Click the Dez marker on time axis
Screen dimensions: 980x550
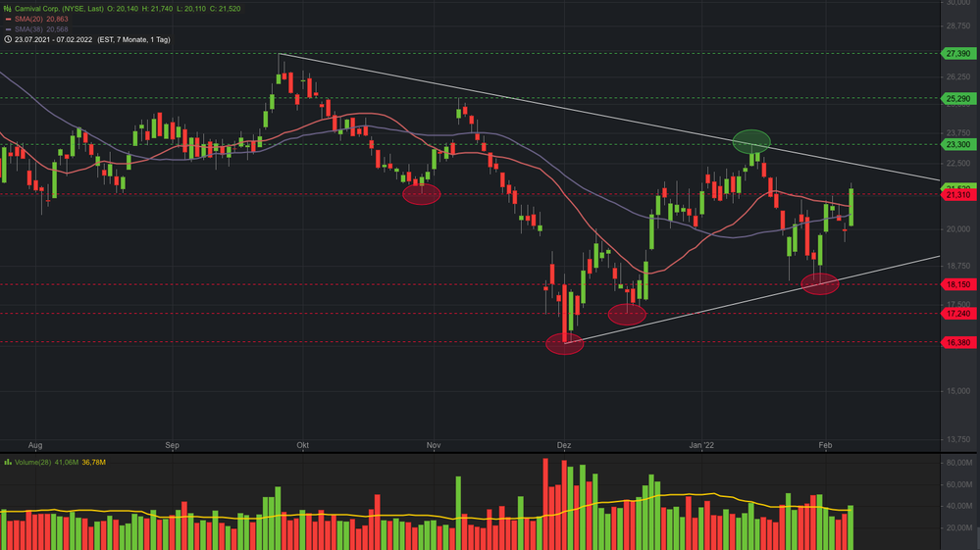[564, 444]
